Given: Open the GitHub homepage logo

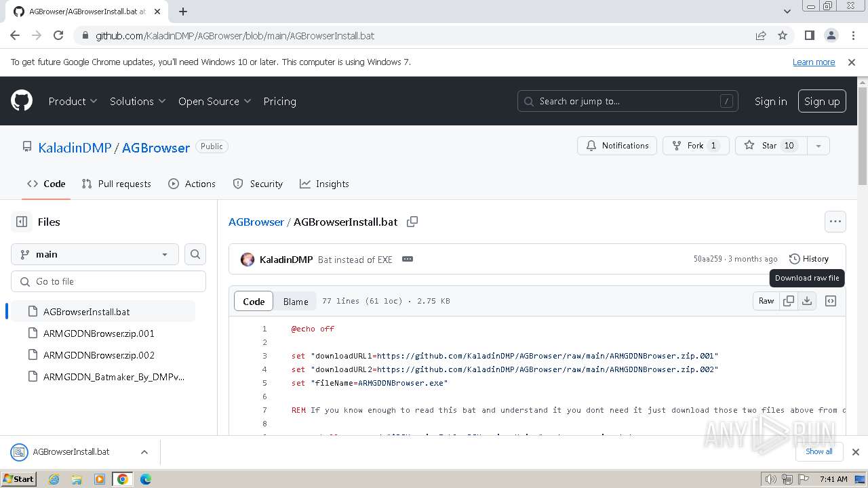Looking at the screenshot, I should point(22,101).
